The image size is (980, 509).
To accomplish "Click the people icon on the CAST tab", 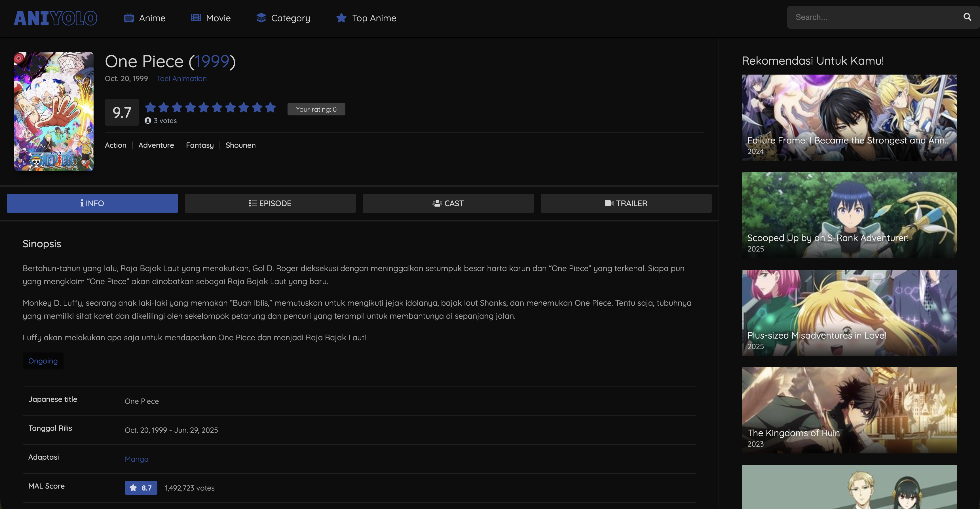I will pos(437,203).
